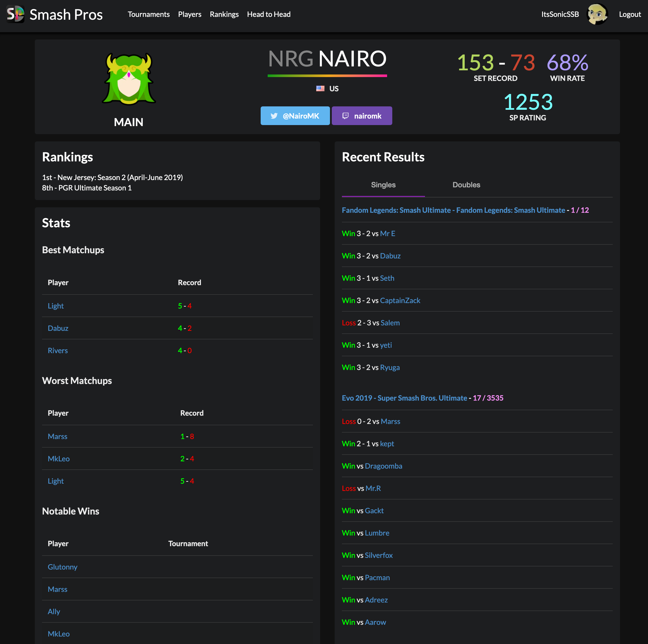Open the Seth opponent link
The image size is (648, 644).
tap(387, 278)
